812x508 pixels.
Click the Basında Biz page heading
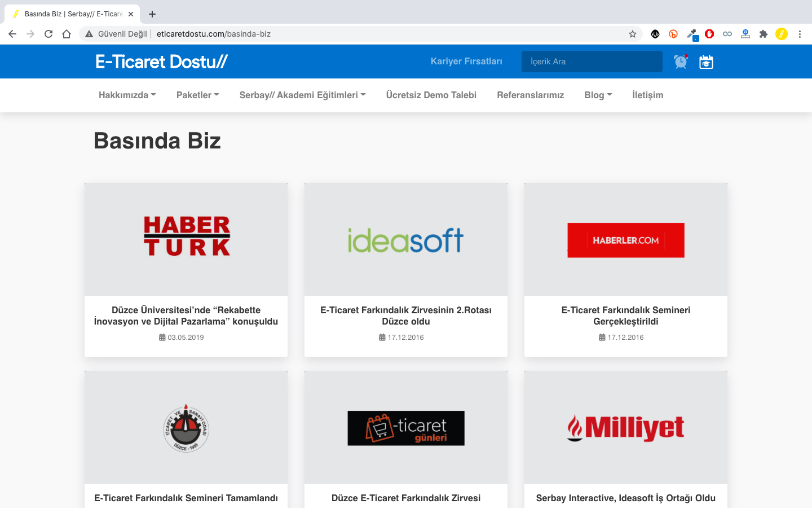(x=157, y=141)
